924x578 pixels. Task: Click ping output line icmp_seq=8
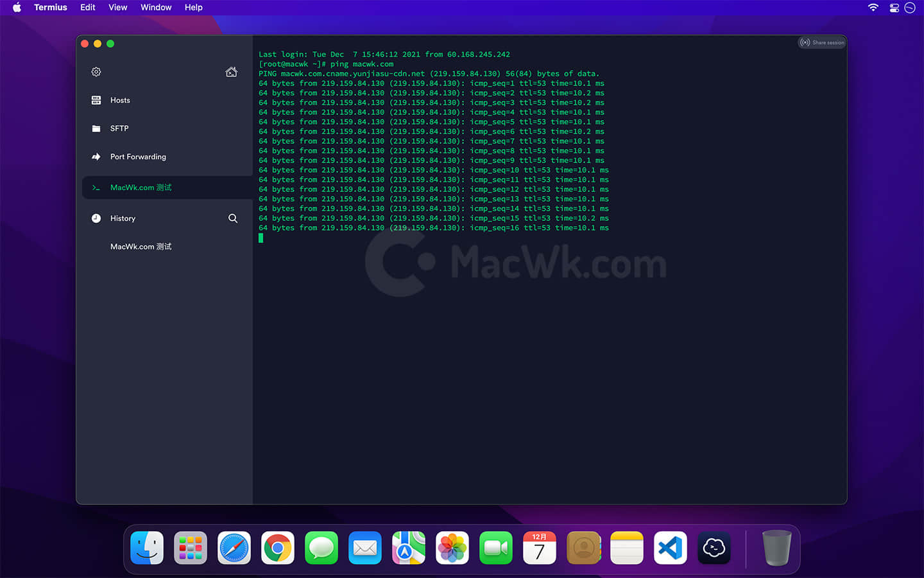click(x=431, y=151)
